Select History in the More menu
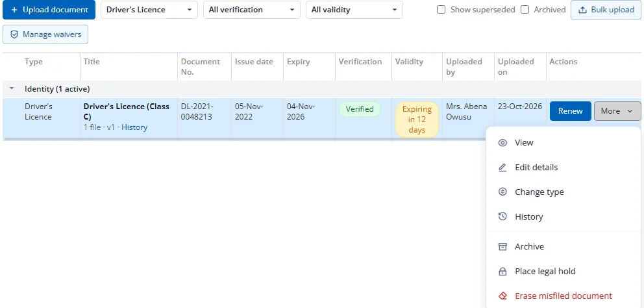Viewport: 644px width, 308px height. (563, 217)
